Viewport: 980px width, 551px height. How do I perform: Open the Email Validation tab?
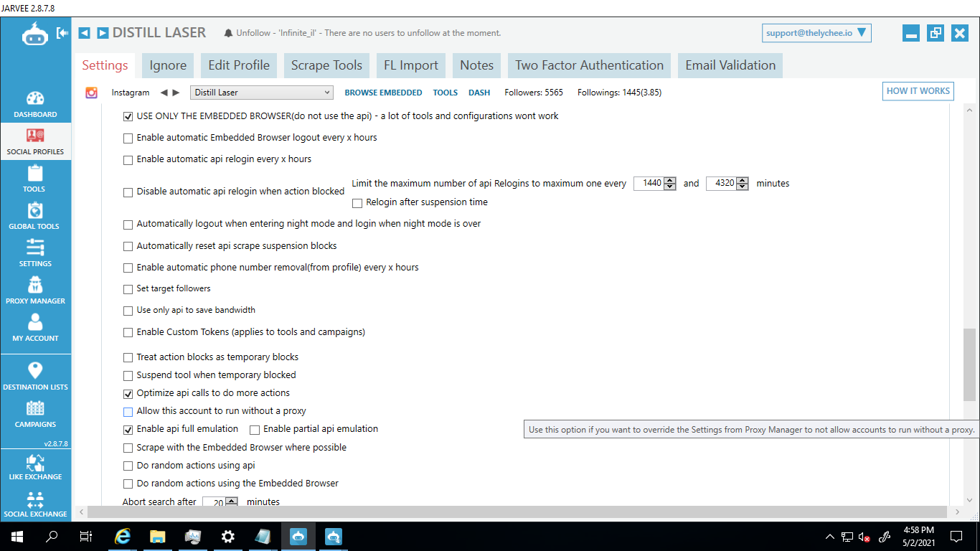pos(730,65)
